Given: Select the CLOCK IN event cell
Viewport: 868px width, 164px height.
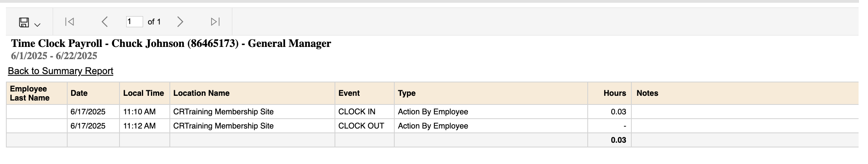Looking at the screenshot, I should (364, 112).
